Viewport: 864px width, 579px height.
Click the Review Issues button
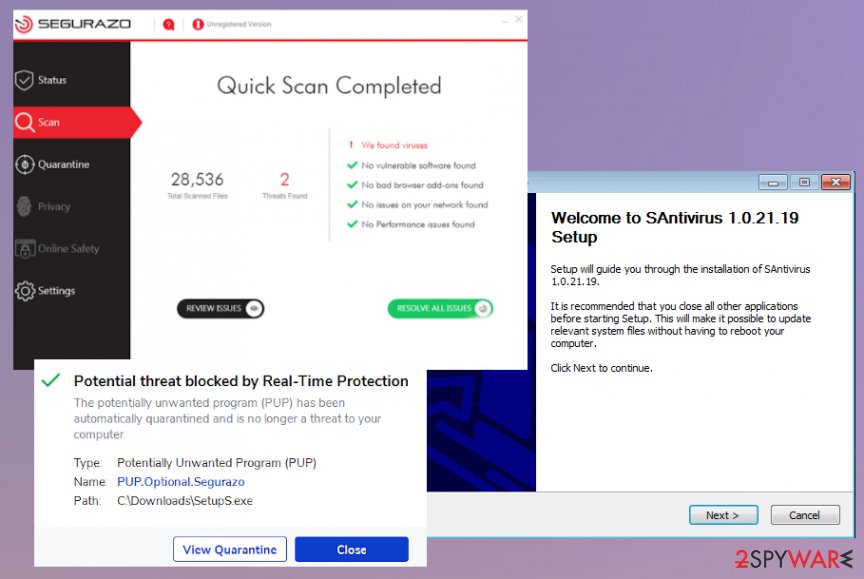coord(220,309)
